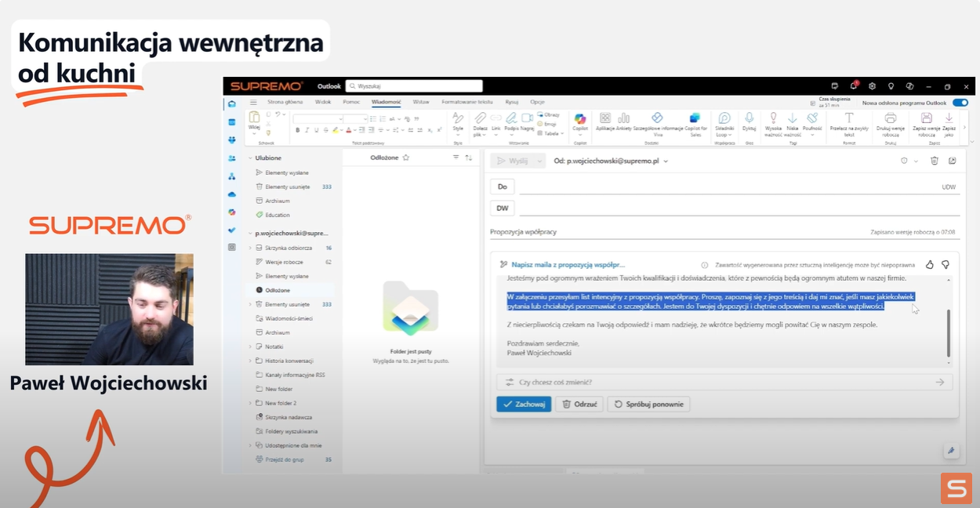Open notifications bell in title bar

[x=854, y=86]
